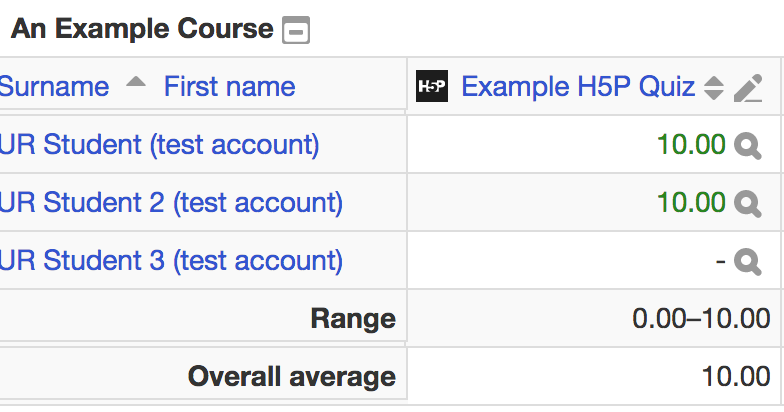Click the H5P activity icon
The height and width of the screenshot is (412, 784).
pos(432,86)
